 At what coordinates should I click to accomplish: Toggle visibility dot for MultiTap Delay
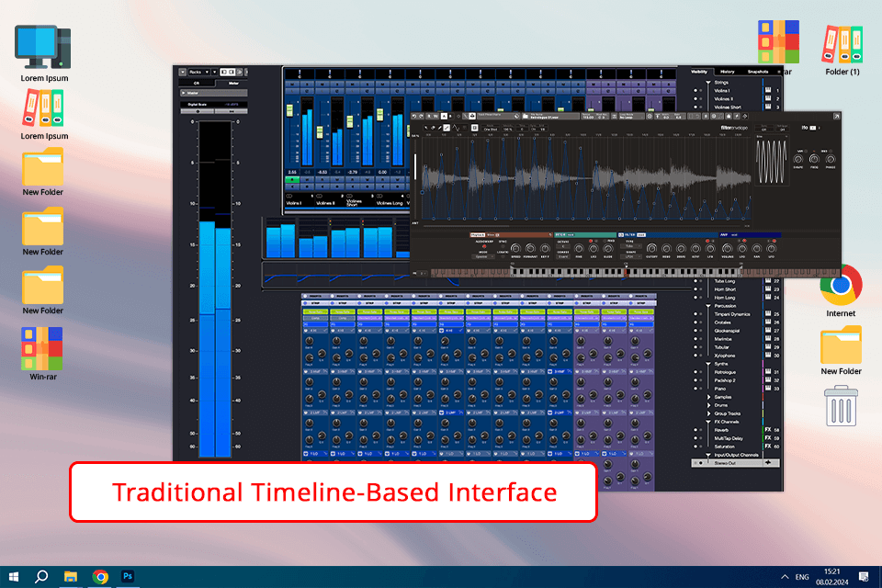[x=695, y=438]
